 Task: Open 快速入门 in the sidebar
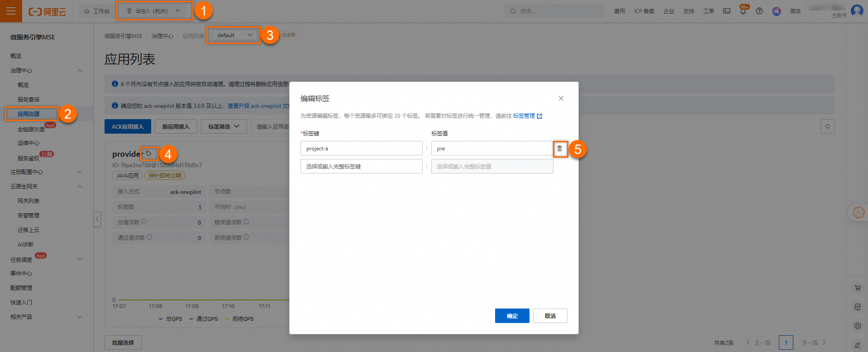[21, 302]
